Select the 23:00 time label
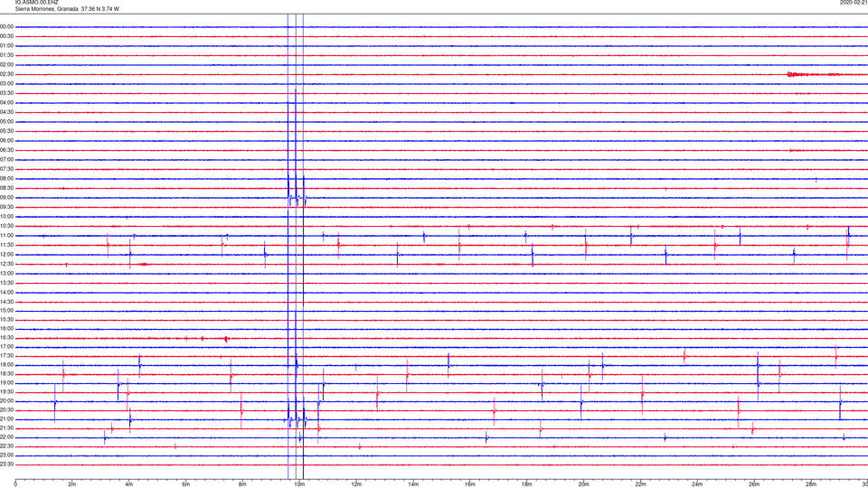The image size is (868, 488). pyautogui.click(x=7, y=455)
